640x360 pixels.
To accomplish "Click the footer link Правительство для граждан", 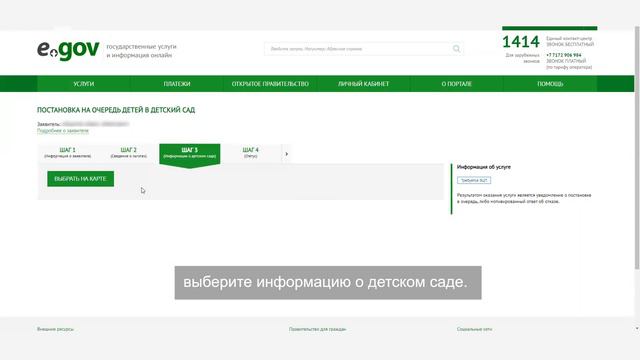I will click(x=318, y=329).
